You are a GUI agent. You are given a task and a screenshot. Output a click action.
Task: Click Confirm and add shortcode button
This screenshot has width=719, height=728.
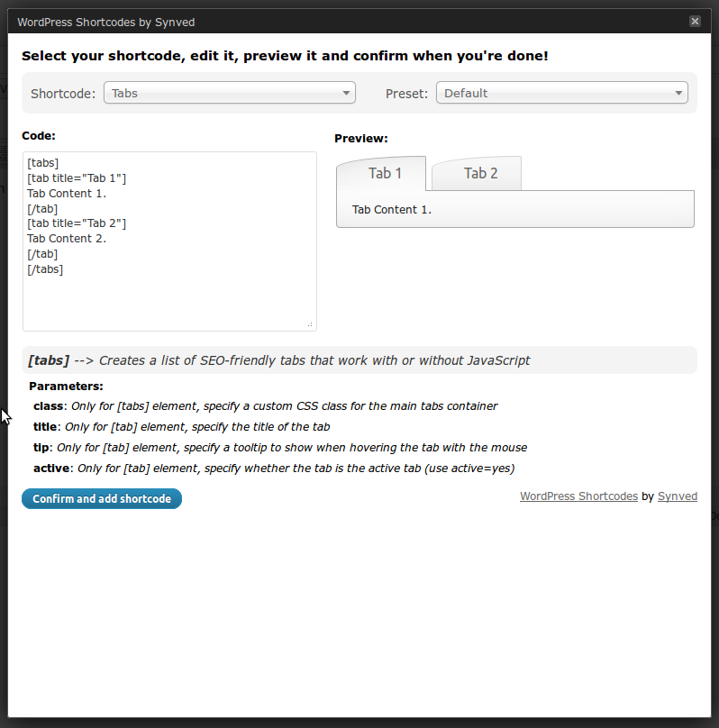[102, 498]
